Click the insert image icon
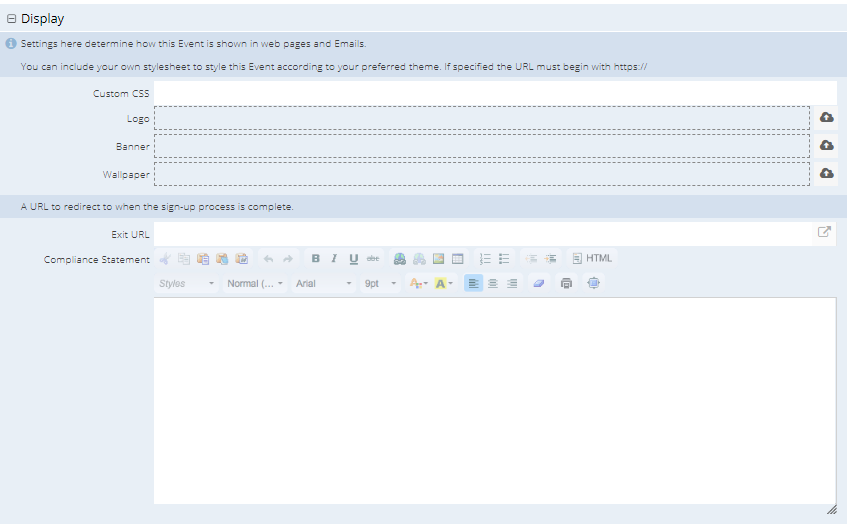The image size is (847, 526). [x=438, y=258]
